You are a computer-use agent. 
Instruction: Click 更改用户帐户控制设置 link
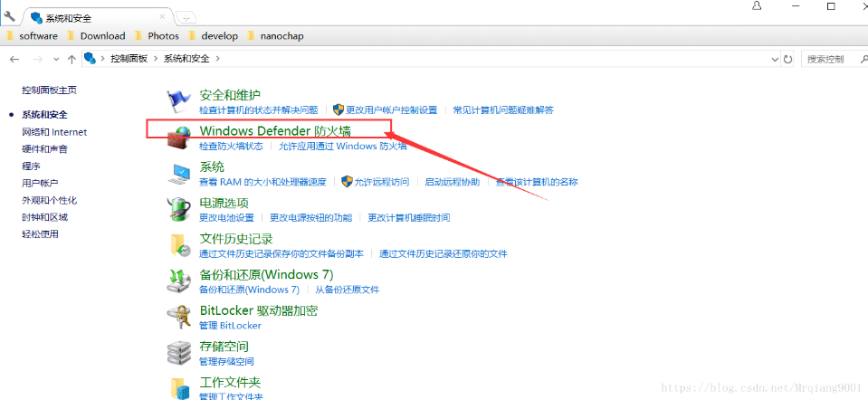pos(391,110)
